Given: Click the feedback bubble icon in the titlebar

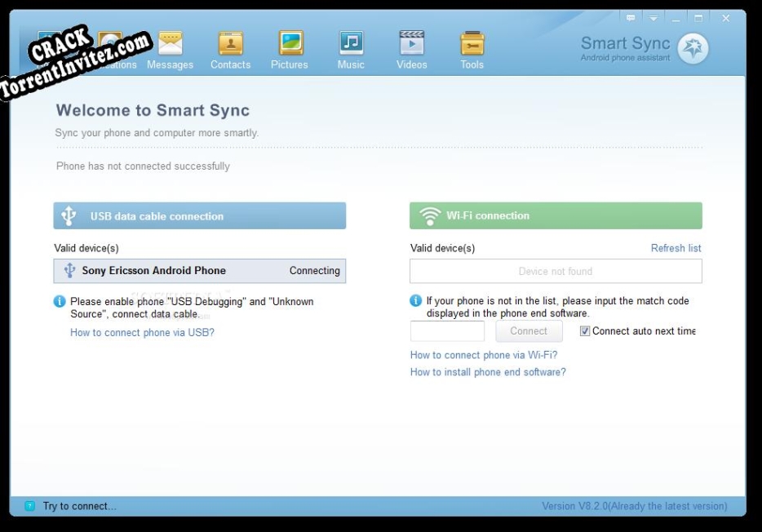Looking at the screenshot, I should 631,18.
